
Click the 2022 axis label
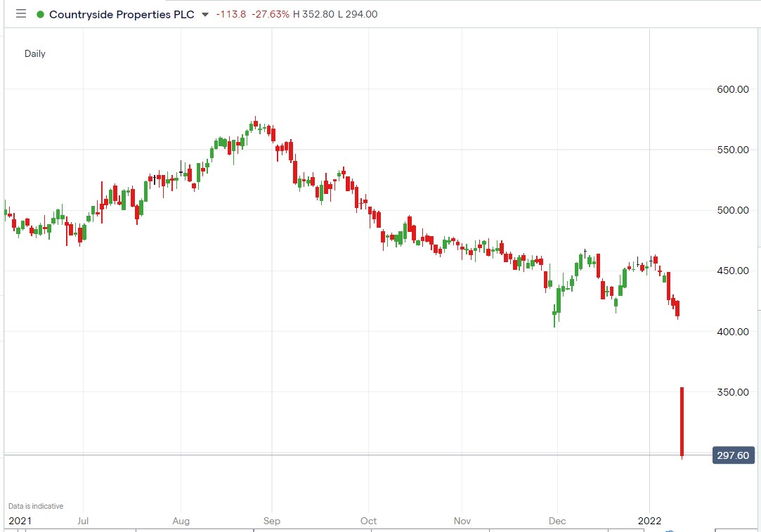coord(651,521)
